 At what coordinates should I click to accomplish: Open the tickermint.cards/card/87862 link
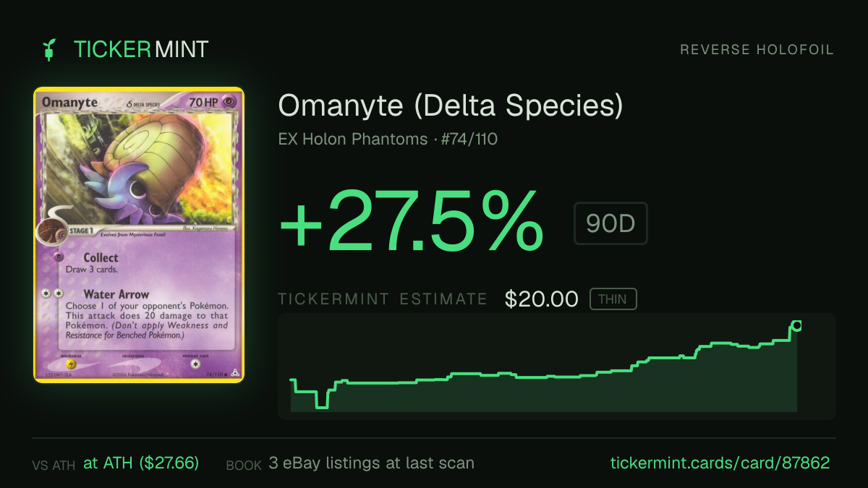[720, 463]
